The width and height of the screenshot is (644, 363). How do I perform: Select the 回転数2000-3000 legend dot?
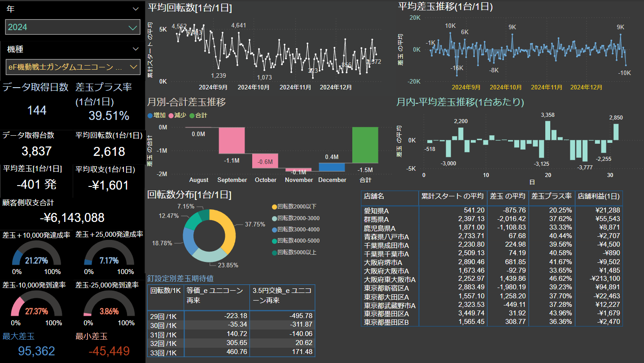pyautogui.click(x=274, y=218)
